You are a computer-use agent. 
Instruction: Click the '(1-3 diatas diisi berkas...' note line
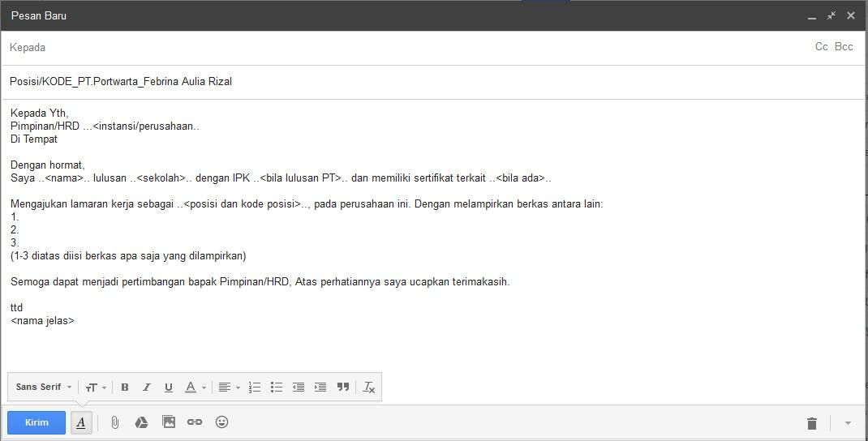[128, 255]
